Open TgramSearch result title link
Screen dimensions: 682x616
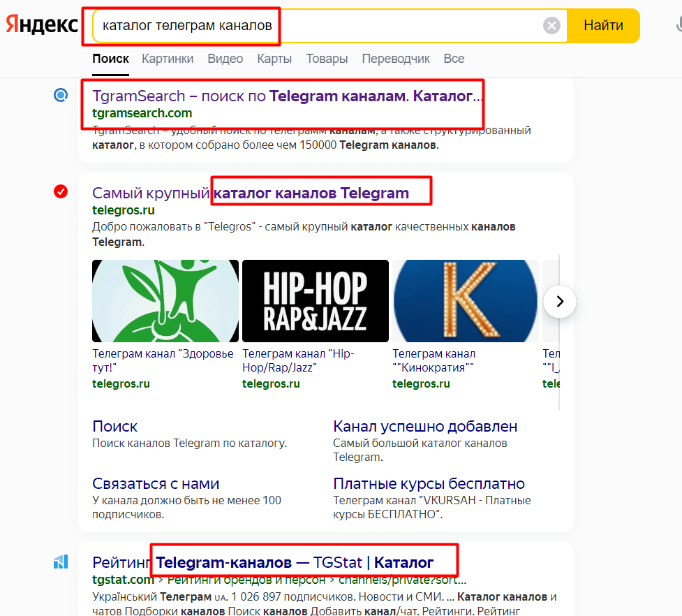[x=287, y=96]
